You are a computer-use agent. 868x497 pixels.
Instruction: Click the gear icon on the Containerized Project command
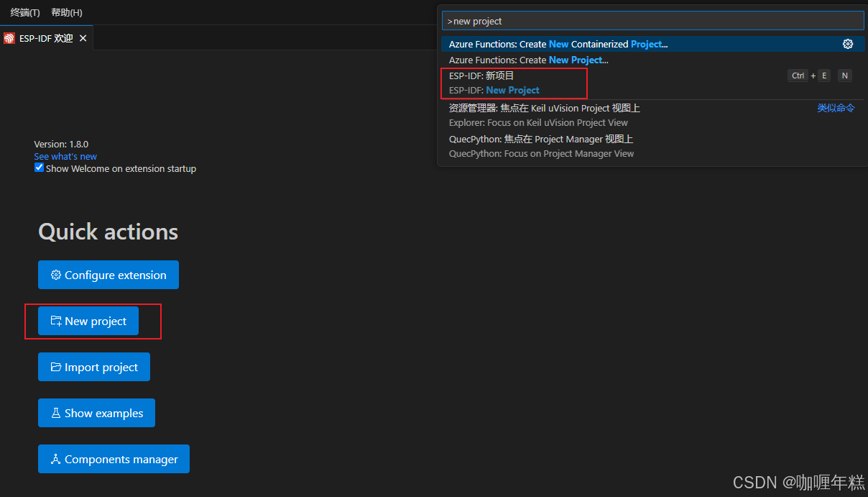848,44
